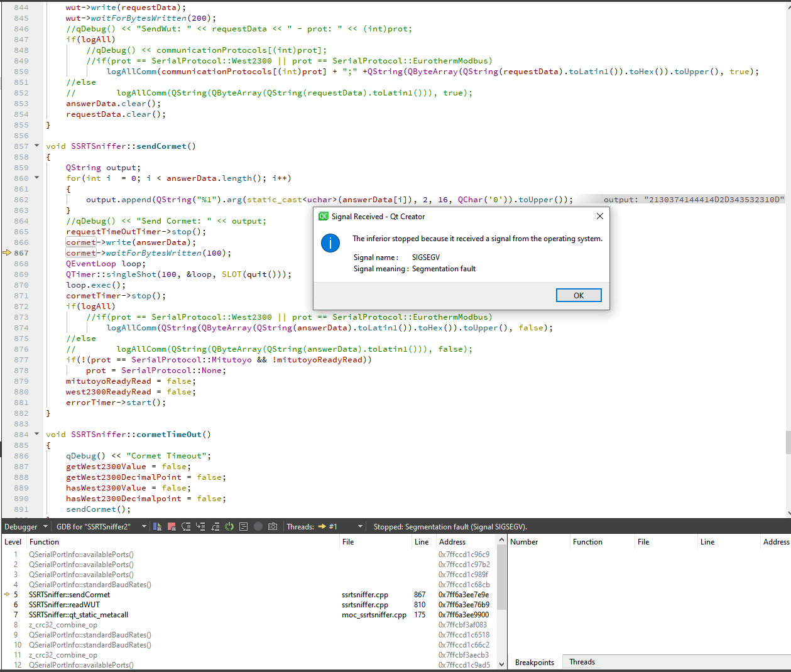The height and width of the screenshot is (672, 791).
Task: Click line number 857 in editor gutter
Action: [x=21, y=146]
